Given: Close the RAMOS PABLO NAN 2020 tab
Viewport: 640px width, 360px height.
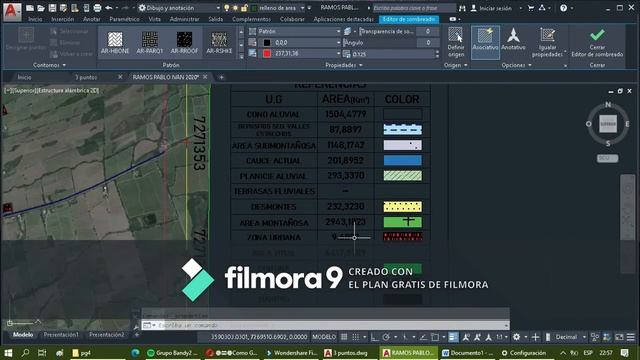Looking at the screenshot, I should click(205, 77).
